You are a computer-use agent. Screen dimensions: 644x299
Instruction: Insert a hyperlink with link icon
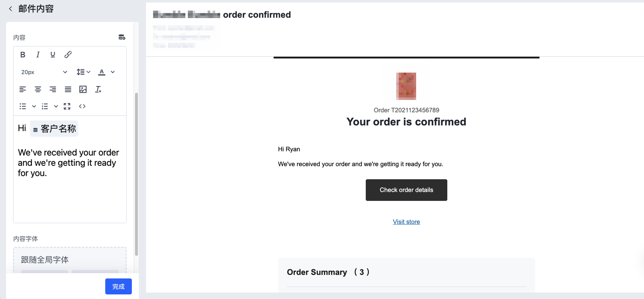pyautogui.click(x=68, y=55)
